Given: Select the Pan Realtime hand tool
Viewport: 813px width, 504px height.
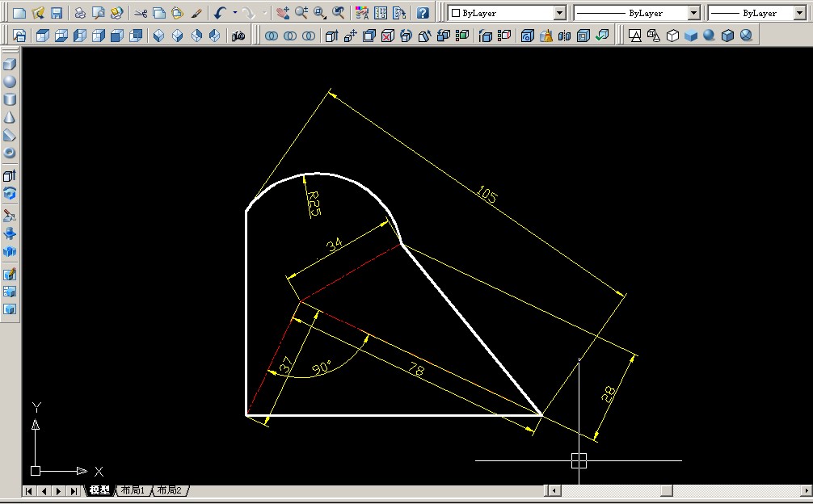Looking at the screenshot, I should pyautogui.click(x=283, y=13).
